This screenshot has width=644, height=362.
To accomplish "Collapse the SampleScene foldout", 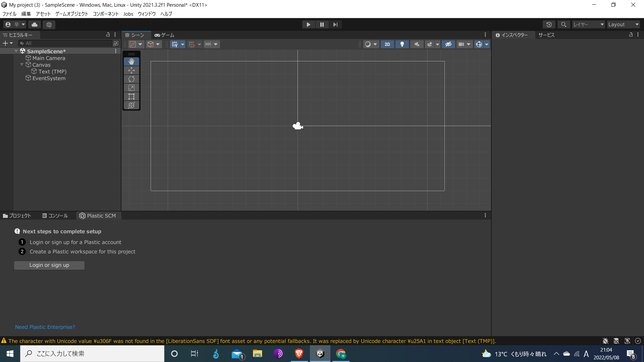I will pyautogui.click(x=16, y=51).
